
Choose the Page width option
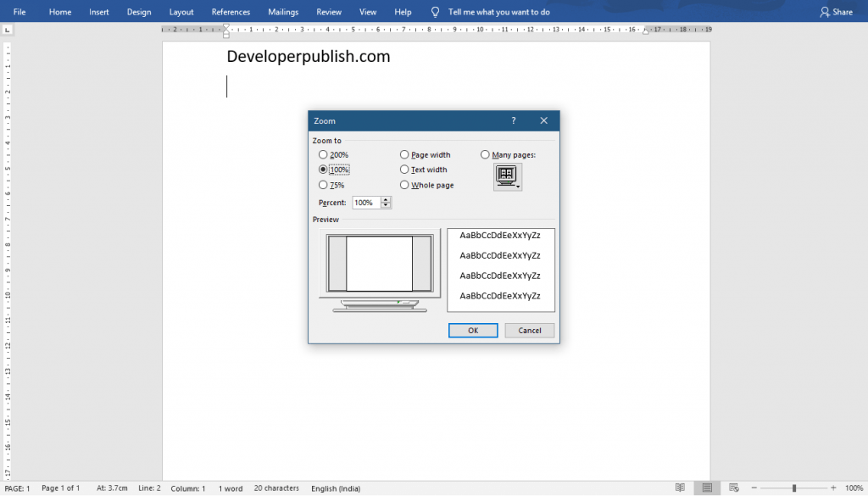click(404, 154)
